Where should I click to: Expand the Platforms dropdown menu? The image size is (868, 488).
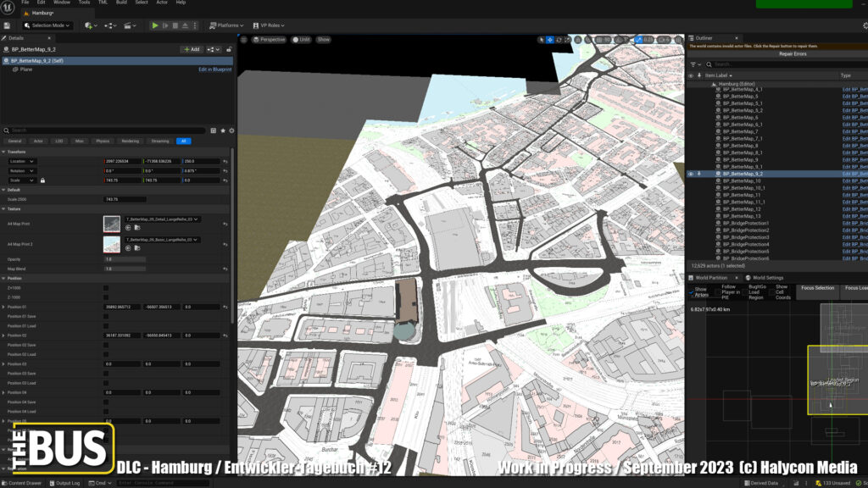click(228, 25)
